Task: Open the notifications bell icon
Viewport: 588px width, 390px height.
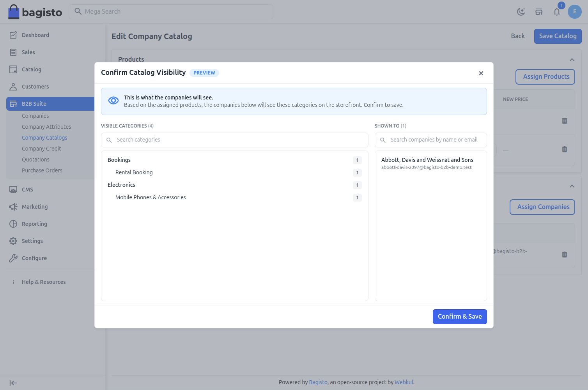Action: point(557,12)
